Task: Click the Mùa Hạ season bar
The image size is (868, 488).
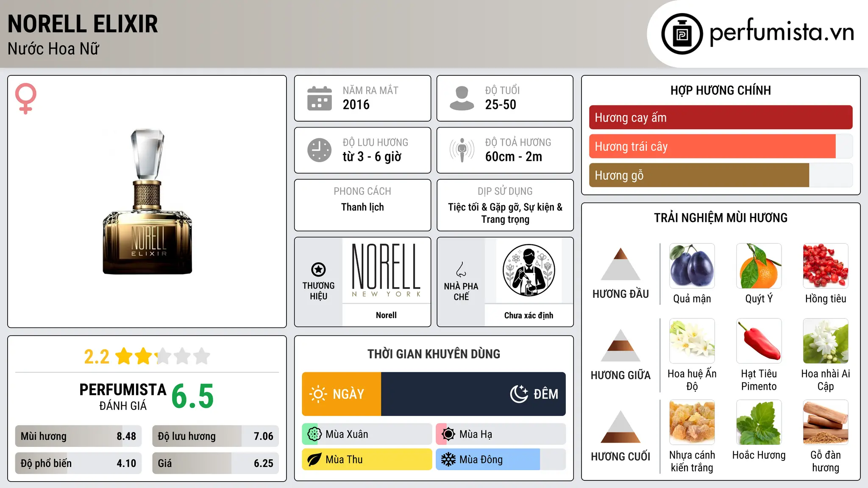Action: click(501, 434)
